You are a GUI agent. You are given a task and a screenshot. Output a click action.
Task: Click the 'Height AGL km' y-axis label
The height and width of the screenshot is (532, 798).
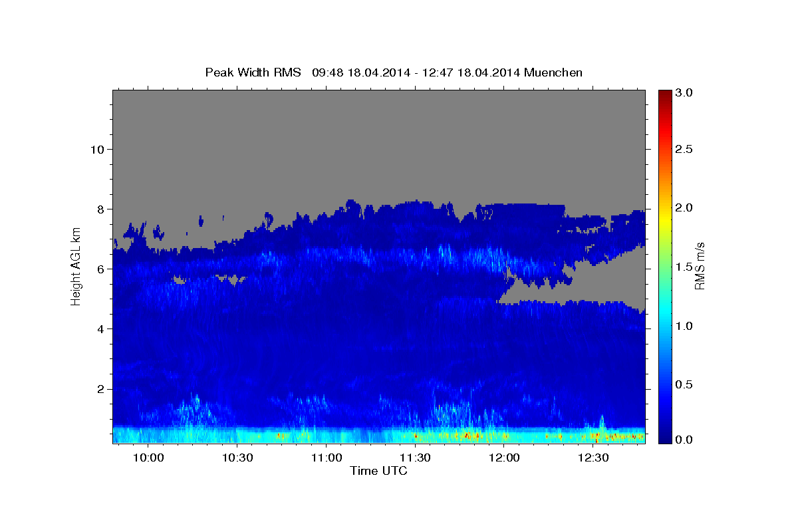76,266
